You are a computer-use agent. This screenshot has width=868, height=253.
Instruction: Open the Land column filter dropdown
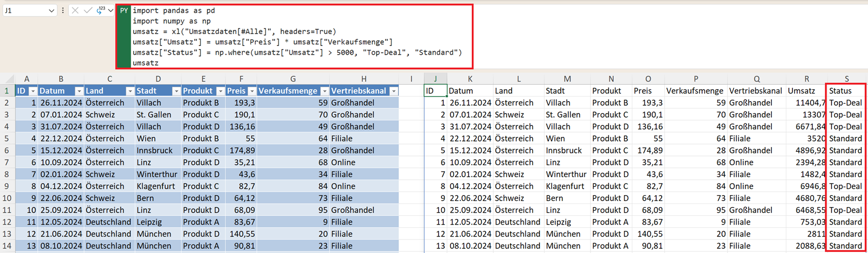[x=130, y=91]
